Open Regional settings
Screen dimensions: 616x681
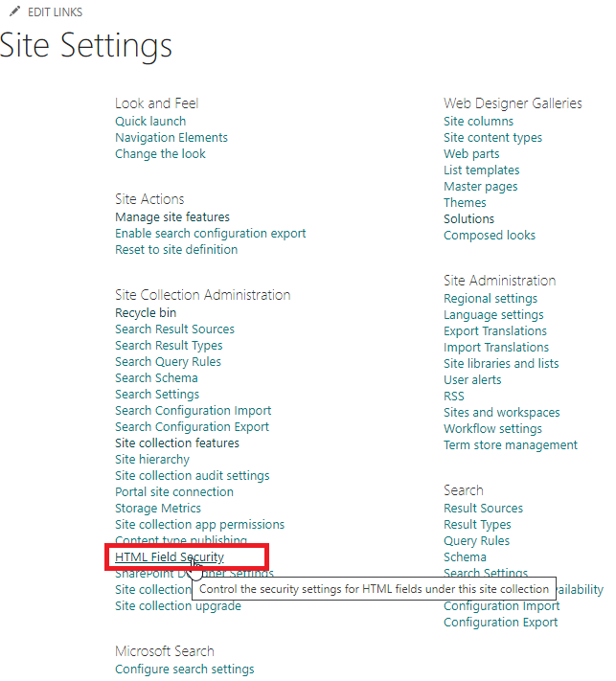[x=491, y=299]
